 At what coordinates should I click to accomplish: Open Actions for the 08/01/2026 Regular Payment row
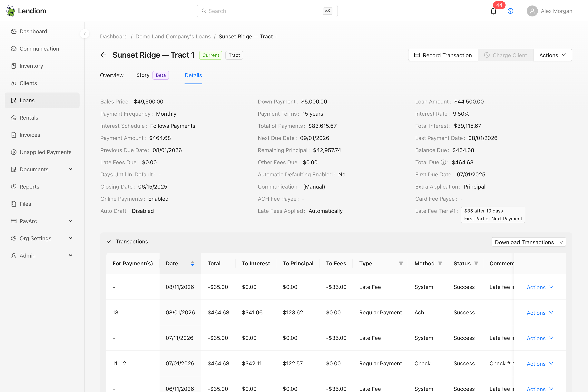click(540, 313)
